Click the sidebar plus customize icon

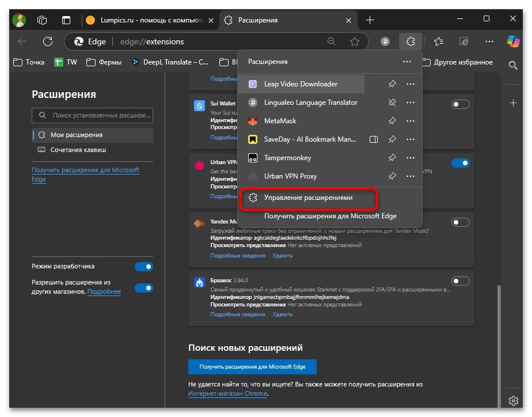[514, 103]
